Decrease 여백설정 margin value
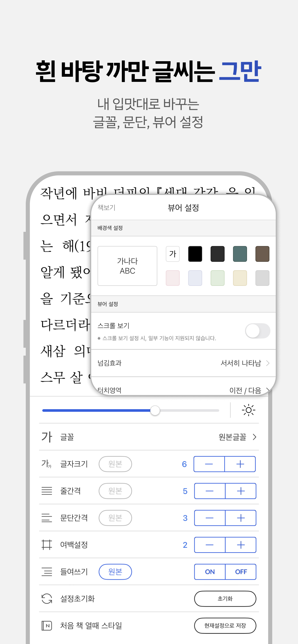 tap(210, 545)
